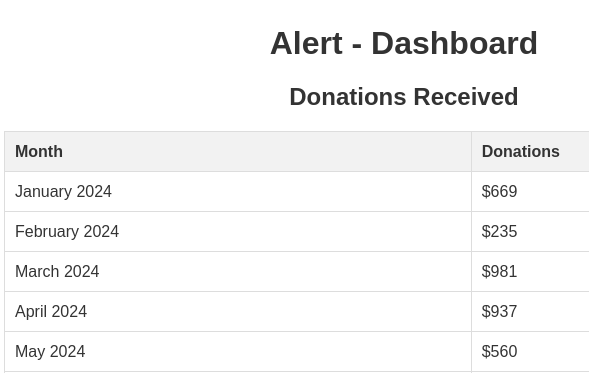Click the word Alert in the title
Image resolution: width=589 pixels, height=373 pixels.
click(306, 44)
